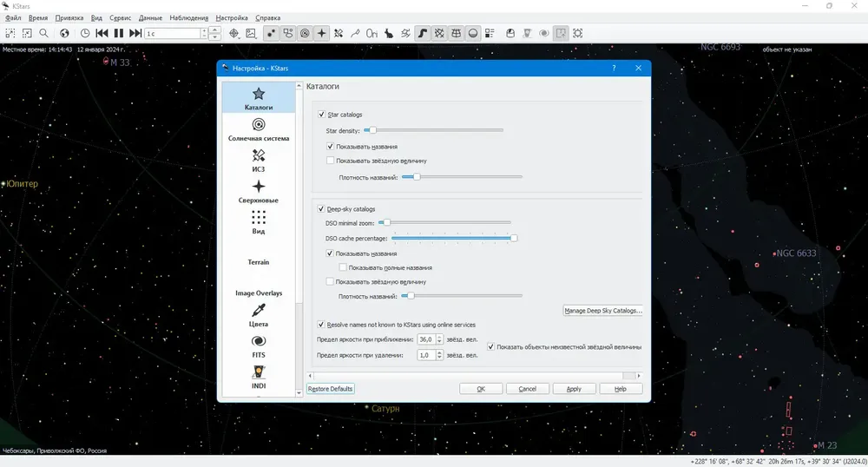Pause the simulation clock

[x=118, y=33]
